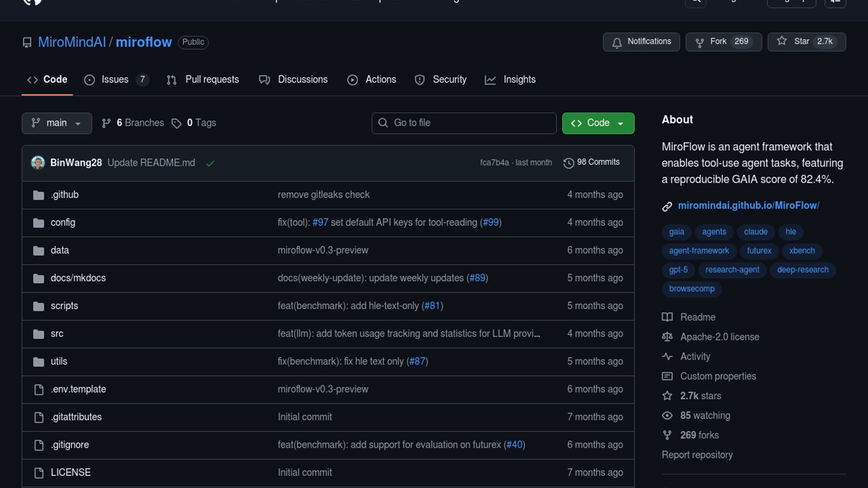Screen dimensions: 868x488
Task: Click the Star icon to star repository
Action: point(782,41)
